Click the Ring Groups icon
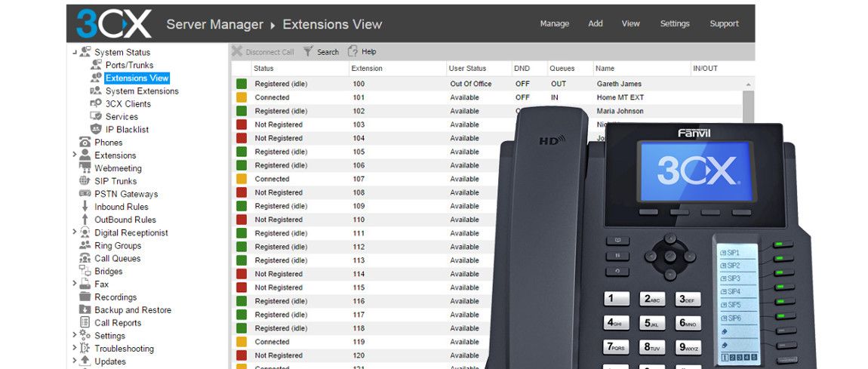This screenshot has width=868, height=369. (x=85, y=245)
